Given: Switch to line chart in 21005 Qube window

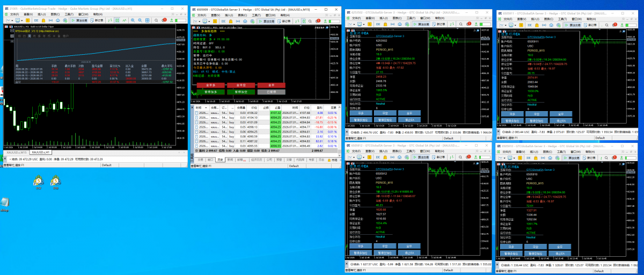Looking at the screenshot, I should click(x=125, y=20).
